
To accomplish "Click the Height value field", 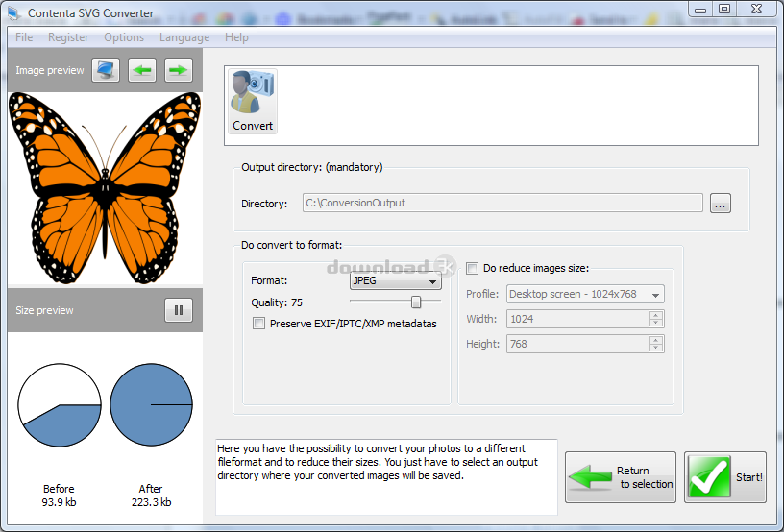I will [x=577, y=344].
